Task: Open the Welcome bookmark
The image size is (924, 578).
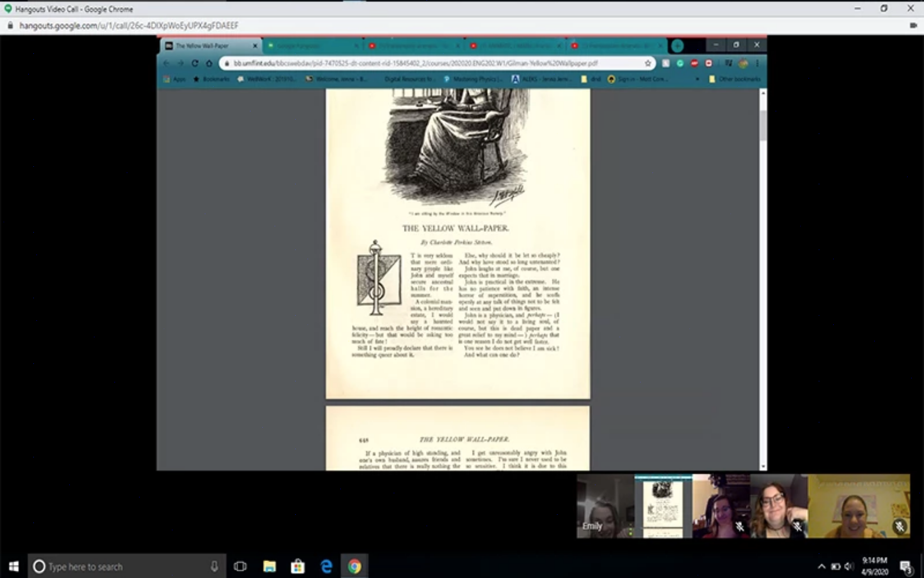Action: click(x=337, y=79)
